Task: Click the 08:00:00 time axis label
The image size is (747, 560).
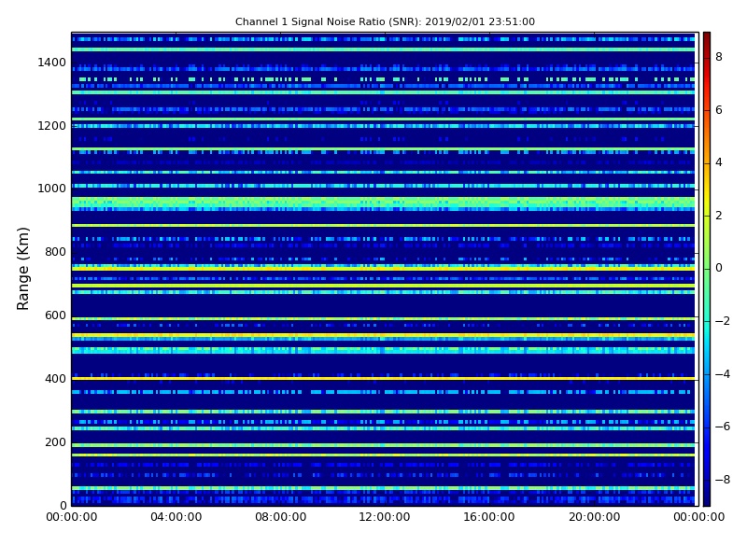Action: (x=281, y=517)
